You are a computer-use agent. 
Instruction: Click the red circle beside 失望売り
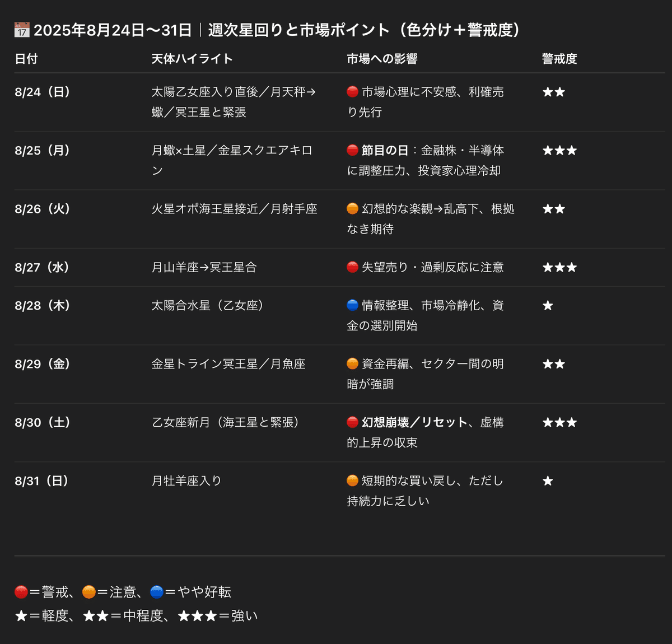(352, 267)
